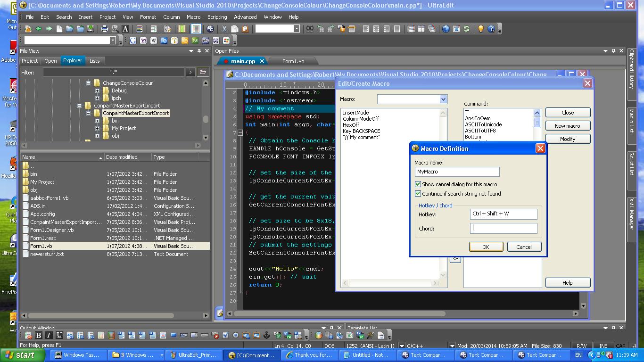Uncheck 'Continue if search string not found'
Viewport: 644px width, 362px height.
coord(418,194)
